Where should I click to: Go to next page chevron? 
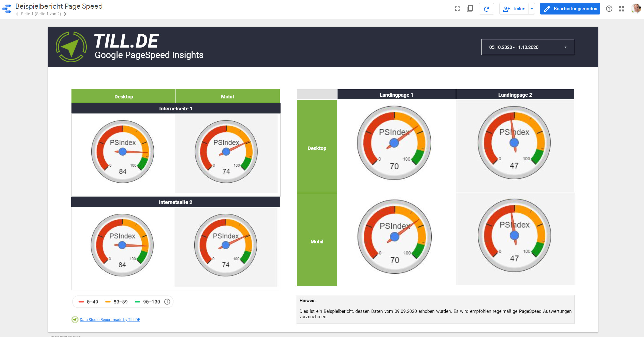(x=65, y=14)
